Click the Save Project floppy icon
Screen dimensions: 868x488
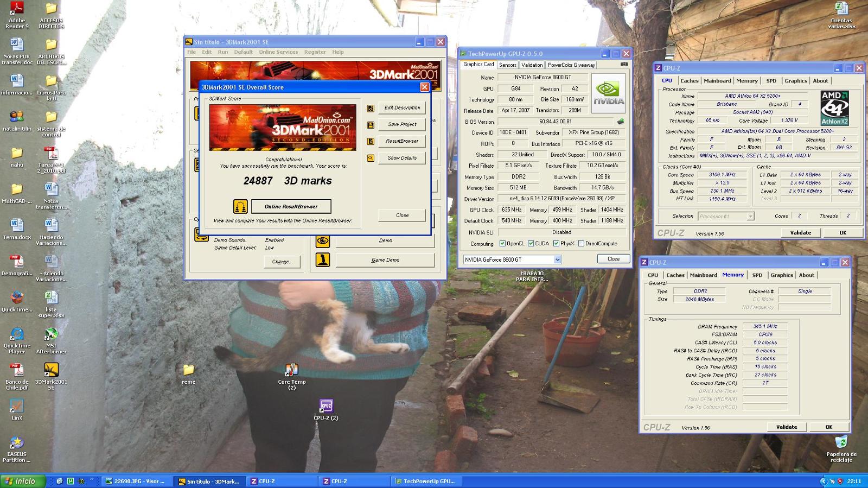pos(371,125)
